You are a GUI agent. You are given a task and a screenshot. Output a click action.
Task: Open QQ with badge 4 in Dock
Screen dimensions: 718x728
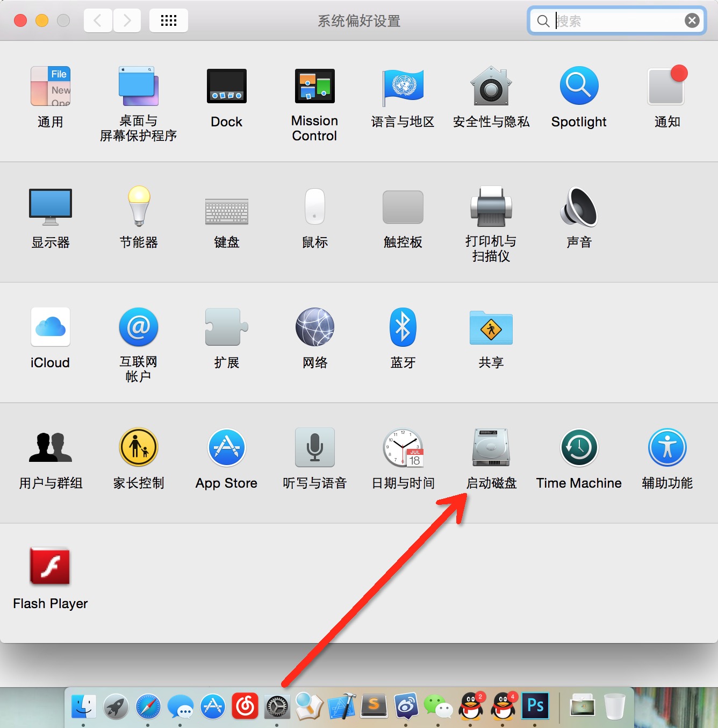(504, 706)
